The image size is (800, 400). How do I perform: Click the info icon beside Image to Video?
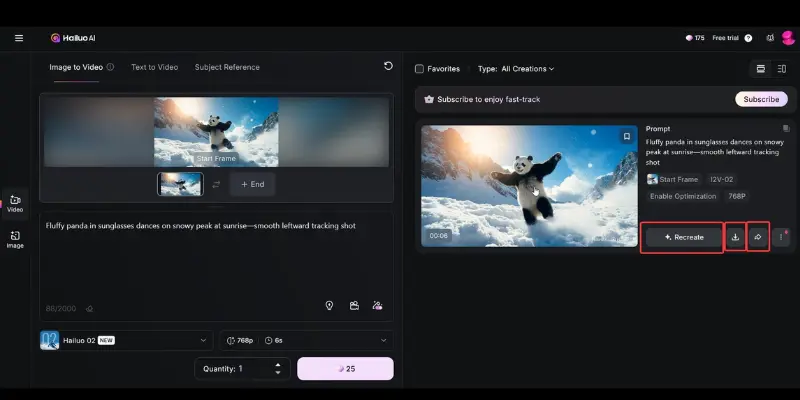coord(110,67)
